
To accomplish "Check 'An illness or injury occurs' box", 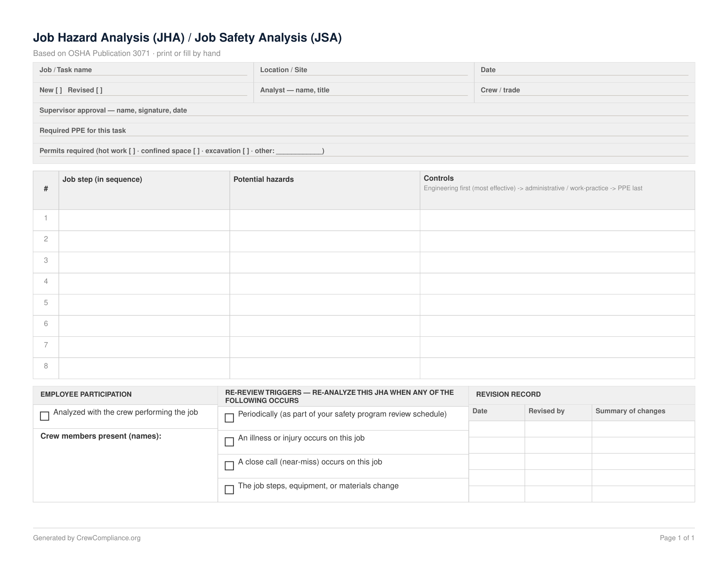I will [x=229, y=442].
